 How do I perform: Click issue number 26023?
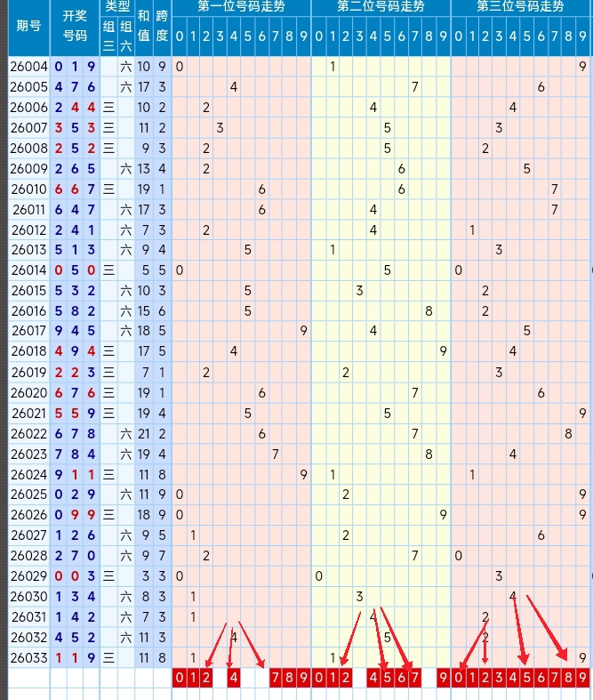click(29, 454)
